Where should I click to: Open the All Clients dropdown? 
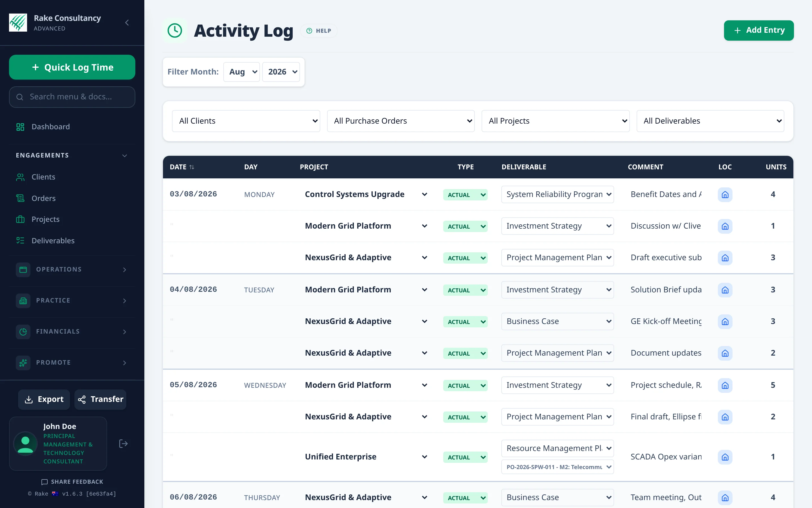pyautogui.click(x=246, y=121)
